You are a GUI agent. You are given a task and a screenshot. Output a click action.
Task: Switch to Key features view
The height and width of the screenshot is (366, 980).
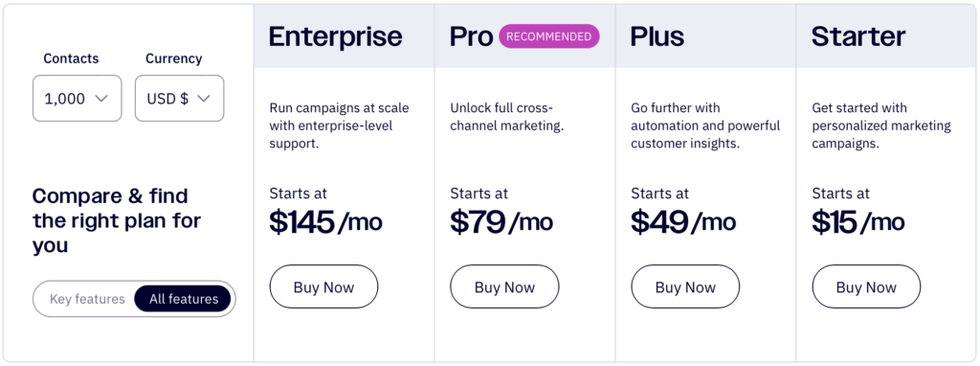[x=87, y=299]
